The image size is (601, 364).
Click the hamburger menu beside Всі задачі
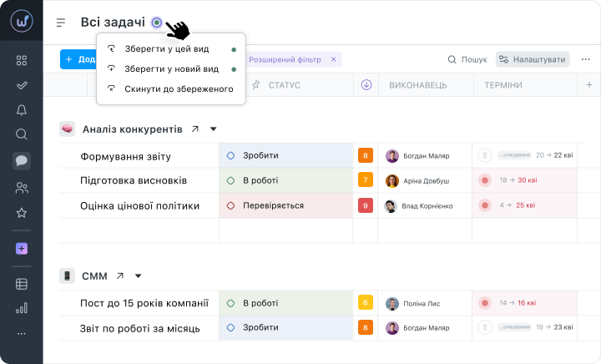pos(61,23)
